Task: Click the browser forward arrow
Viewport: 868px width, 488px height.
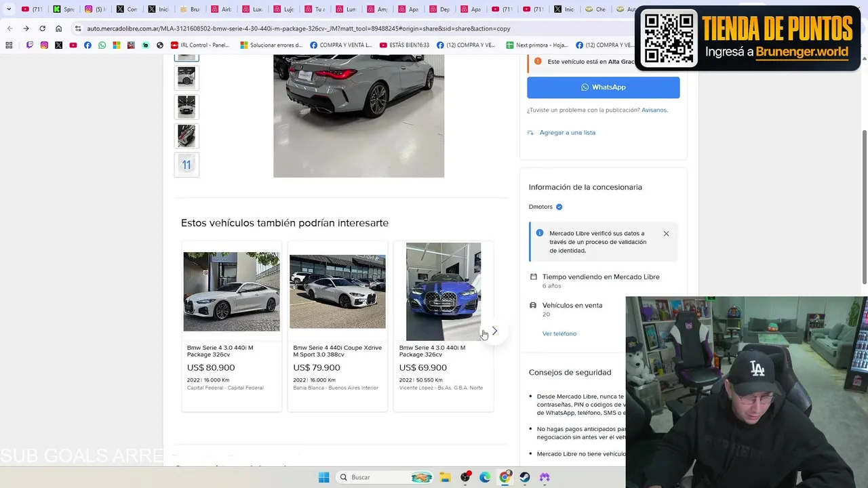Action: coord(26,28)
